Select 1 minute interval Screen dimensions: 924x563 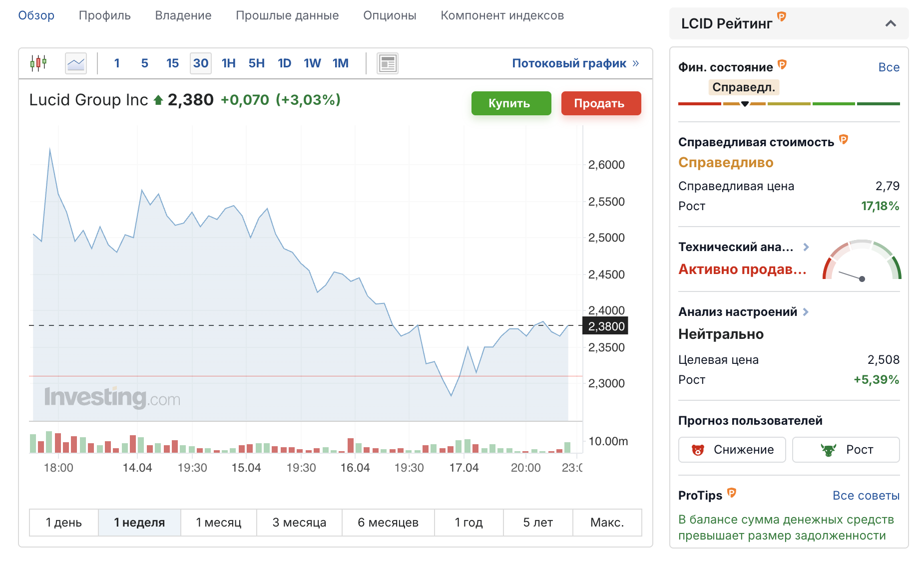pyautogui.click(x=117, y=63)
